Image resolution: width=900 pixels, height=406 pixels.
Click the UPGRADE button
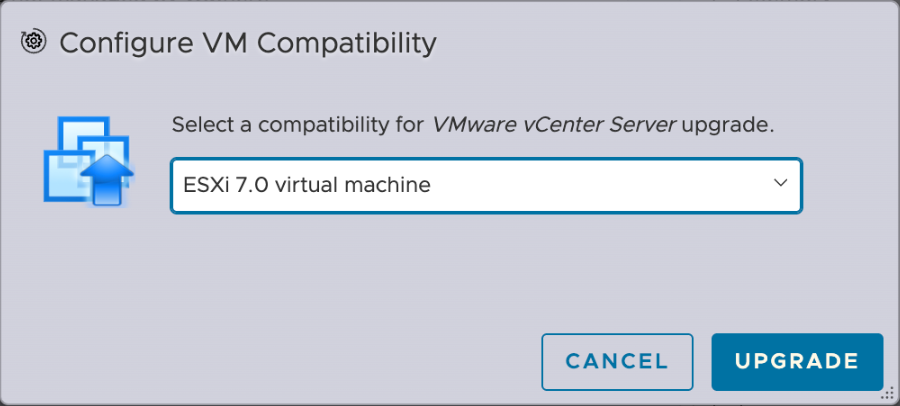[x=797, y=362]
